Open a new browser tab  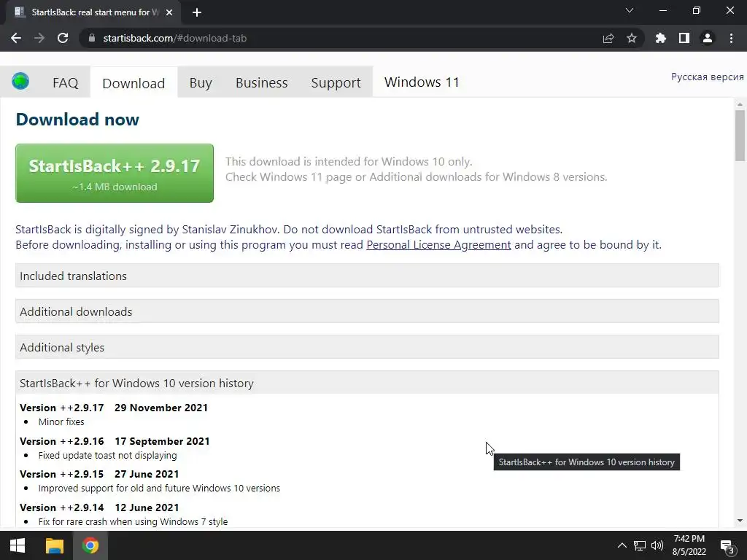point(197,12)
